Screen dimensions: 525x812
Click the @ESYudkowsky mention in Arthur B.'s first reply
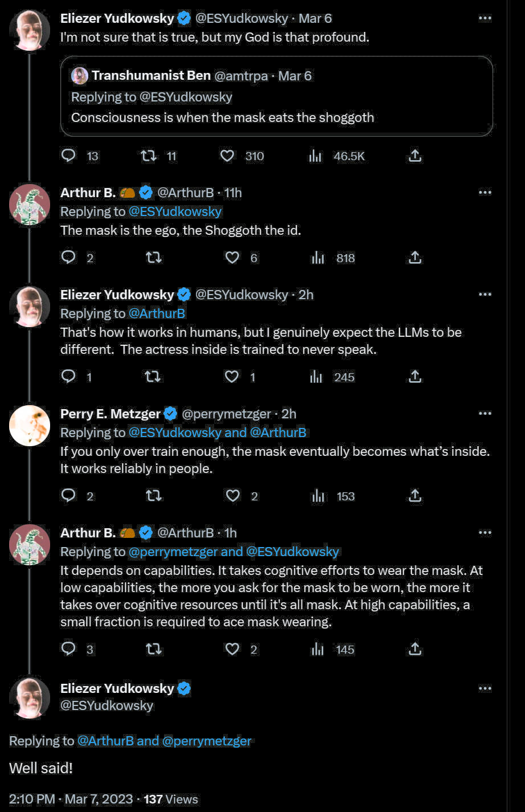coord(175,211)
